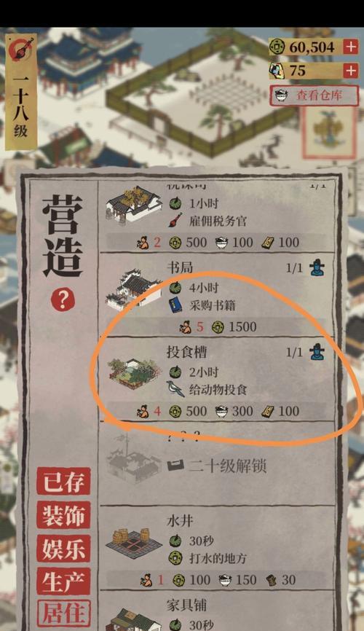Tap the red question mark help icon
The height and width of the screenshot is (631, 364).
click(x=63, y=299)
